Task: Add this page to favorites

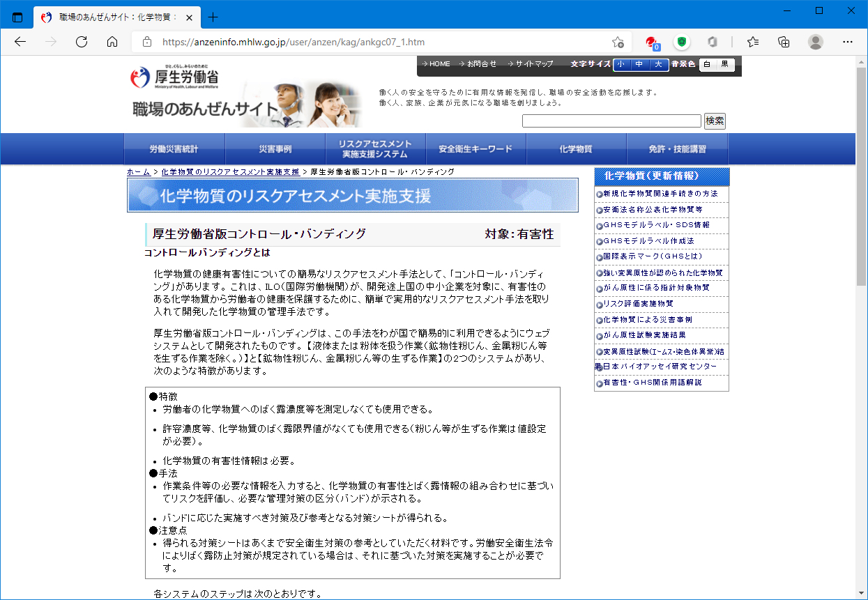Action: [x=617, y=42]
